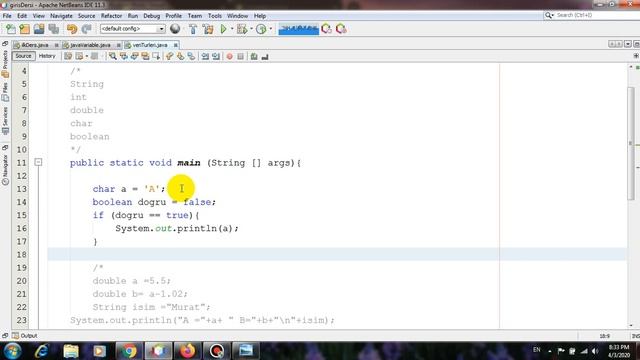Open Google Chrome from the taskbar

coord(129,351)
